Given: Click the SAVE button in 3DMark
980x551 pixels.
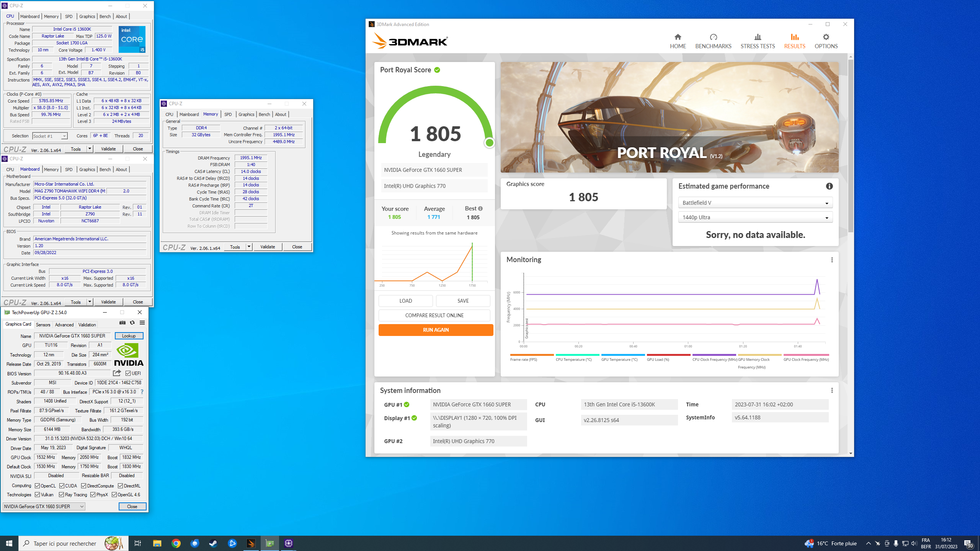Looking at the screenshot, I should pos(463,301).
